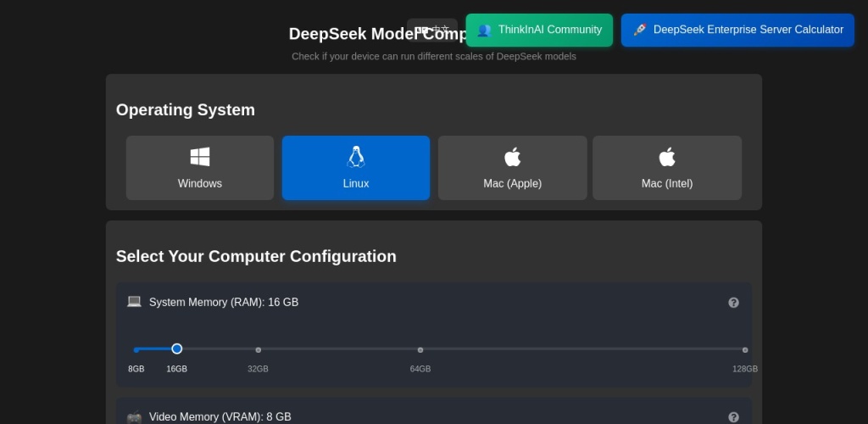Click the 128GB slider label
Screen dimensions: 868x424
point(745,369)
